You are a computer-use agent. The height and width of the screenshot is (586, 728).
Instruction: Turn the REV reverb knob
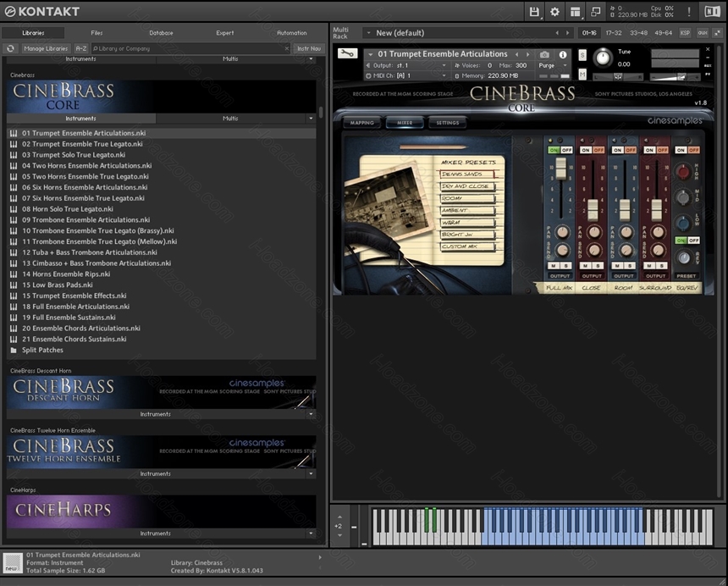click(x=684, y=257)
